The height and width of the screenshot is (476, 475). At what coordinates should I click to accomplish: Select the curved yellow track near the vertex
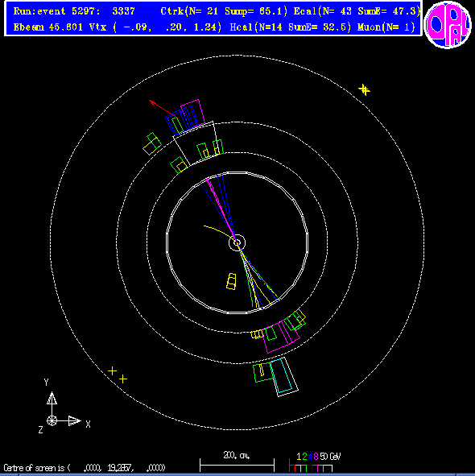[x=219, y=232]
